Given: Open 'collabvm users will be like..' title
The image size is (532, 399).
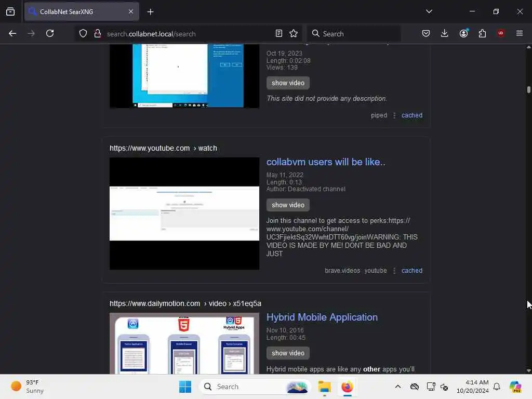Looking at the screenshot, I should point(326,162).
